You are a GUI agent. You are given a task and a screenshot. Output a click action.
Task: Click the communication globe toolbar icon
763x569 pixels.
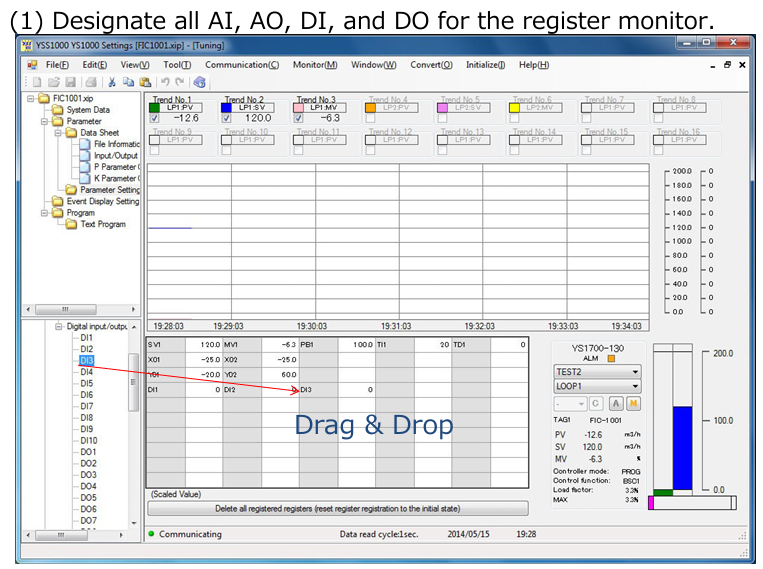tap(200, 82)
